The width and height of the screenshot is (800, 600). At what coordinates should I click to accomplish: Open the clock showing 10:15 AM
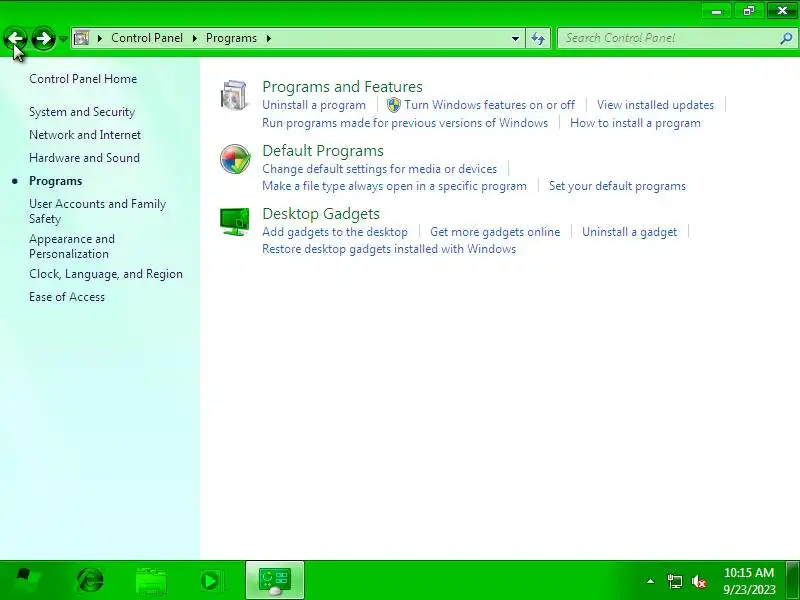(749, 581)
